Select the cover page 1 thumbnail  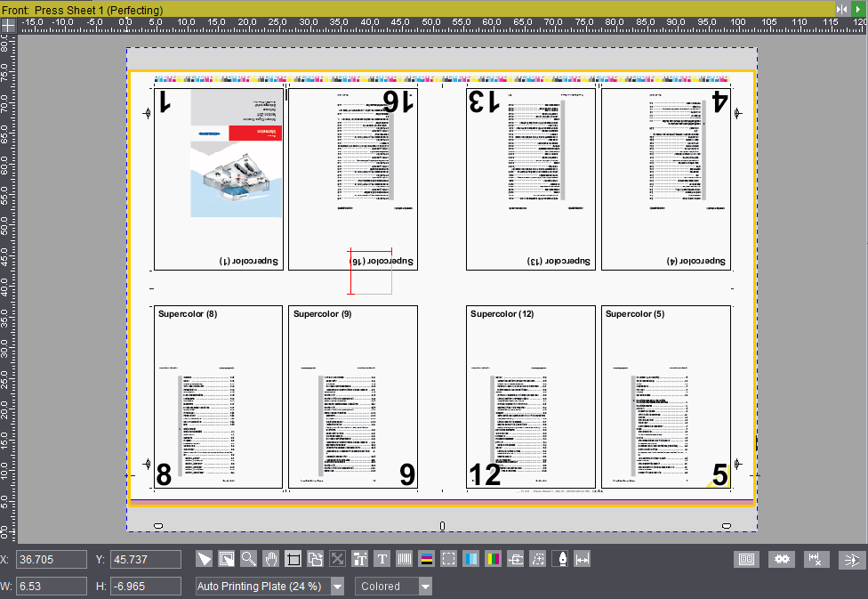pos(219,178)
